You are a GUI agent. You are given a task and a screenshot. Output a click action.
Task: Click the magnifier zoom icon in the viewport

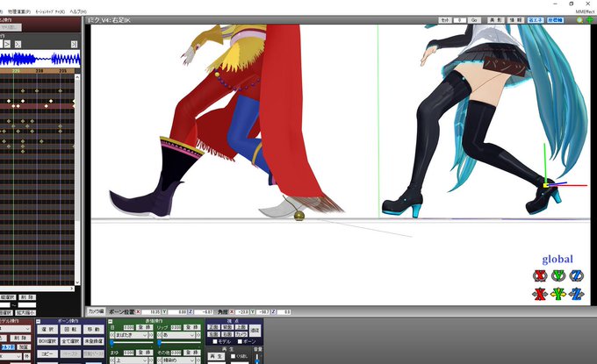pos(579,20)
